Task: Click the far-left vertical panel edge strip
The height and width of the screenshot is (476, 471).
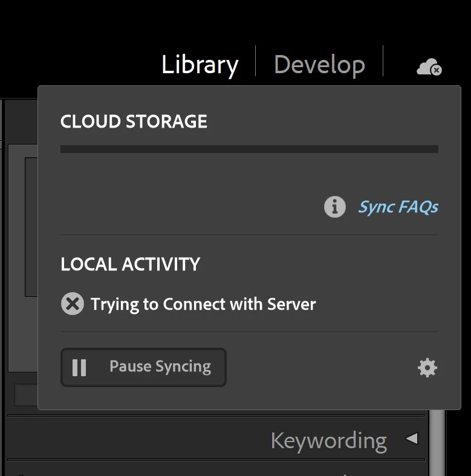Action: coord(3,272)
